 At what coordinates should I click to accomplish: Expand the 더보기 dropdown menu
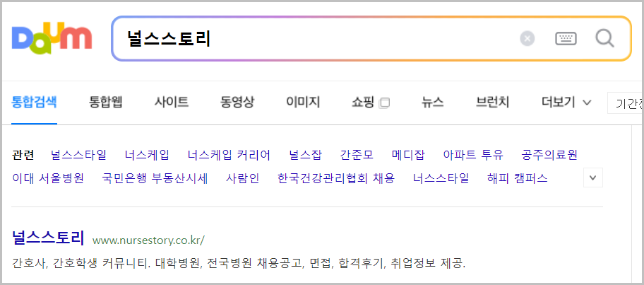[x=566, y=102]
